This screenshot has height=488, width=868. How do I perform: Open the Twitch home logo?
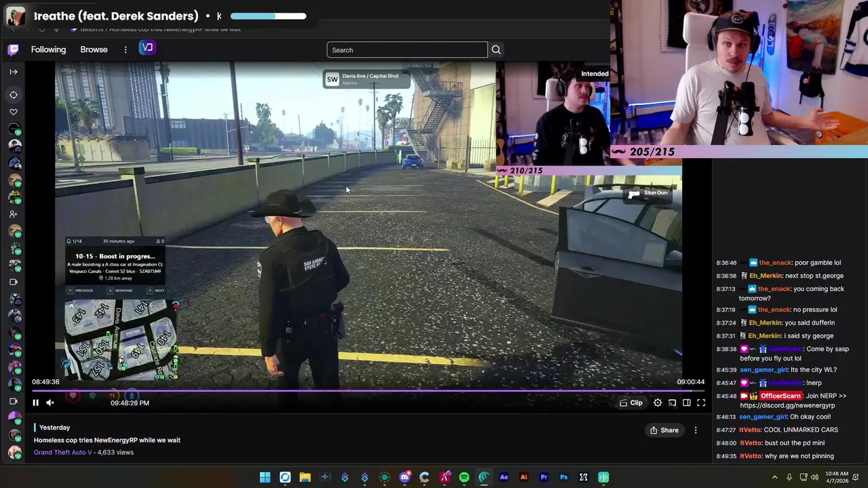click(x=13, y=49)
